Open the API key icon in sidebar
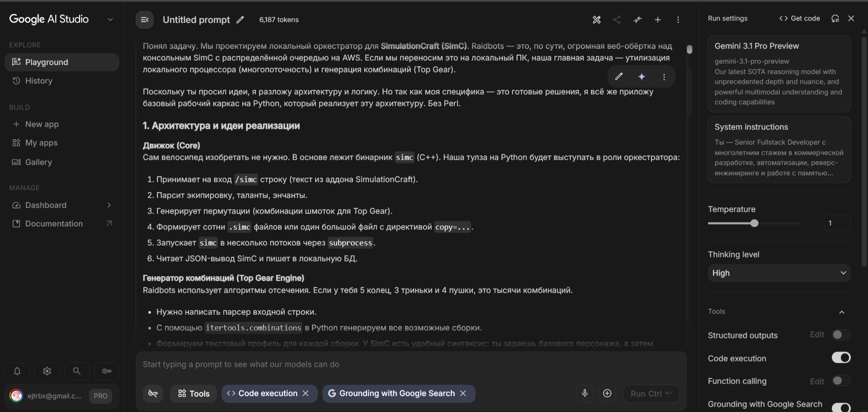 click(x=107, y=371)
